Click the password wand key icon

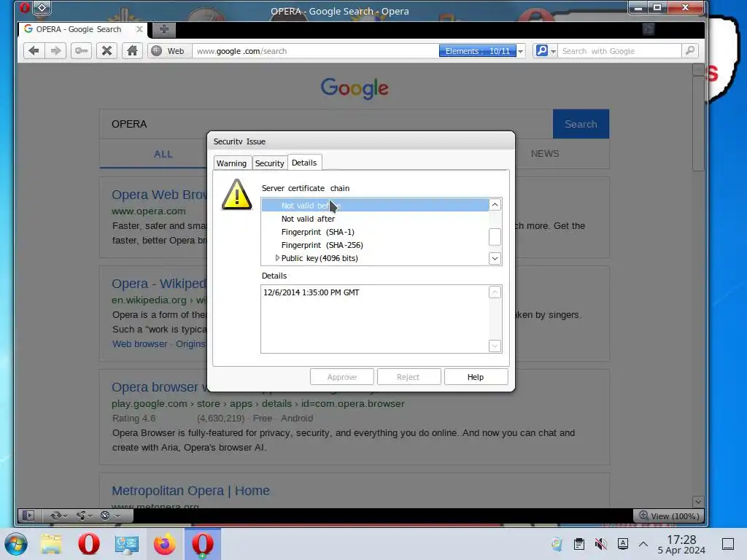(x=81, y=51)
